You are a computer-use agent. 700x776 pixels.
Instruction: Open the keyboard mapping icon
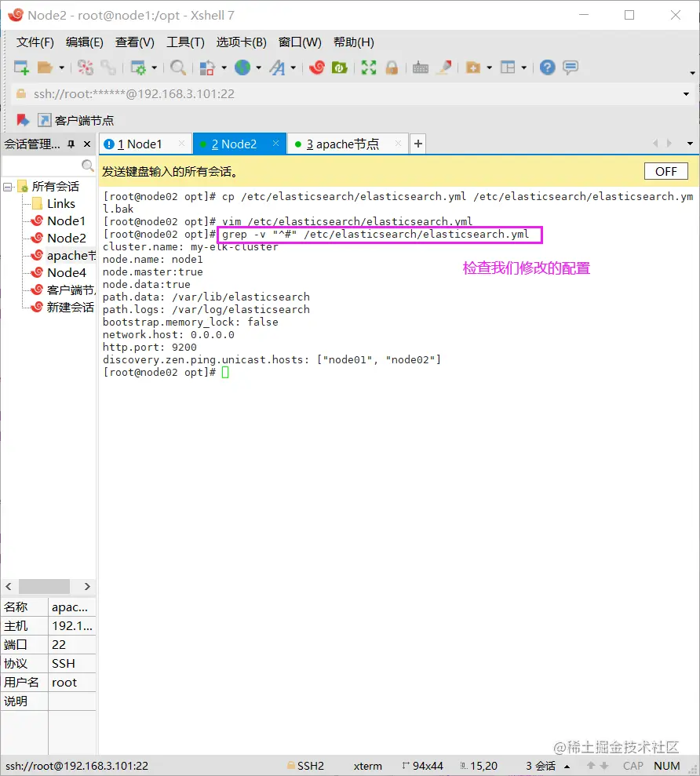pyautogui.click(x=421, y=67)
